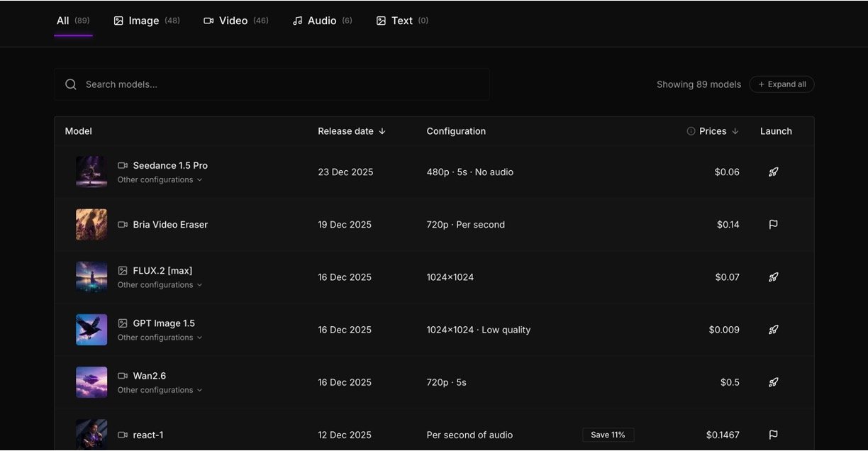Launch FLUX.2 [max] via rocket icon
This screenshot has height=451, width=868.
coord(773,277)
